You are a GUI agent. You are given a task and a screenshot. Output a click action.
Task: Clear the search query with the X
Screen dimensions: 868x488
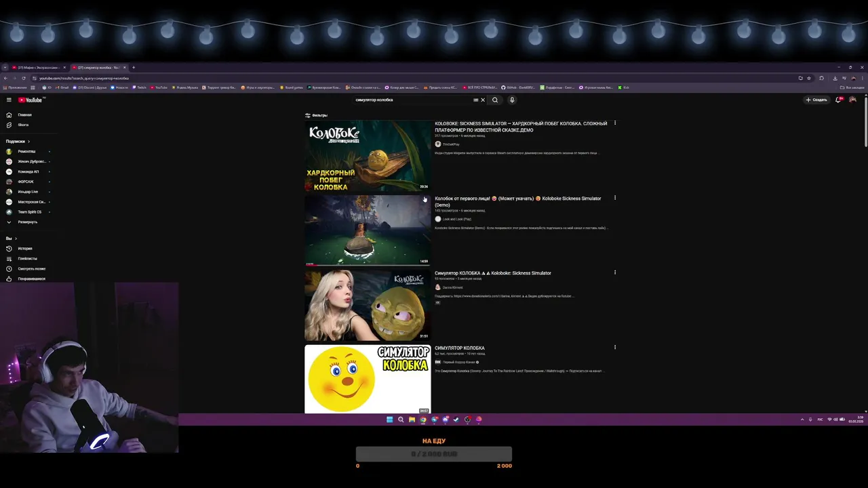[483, 100]
